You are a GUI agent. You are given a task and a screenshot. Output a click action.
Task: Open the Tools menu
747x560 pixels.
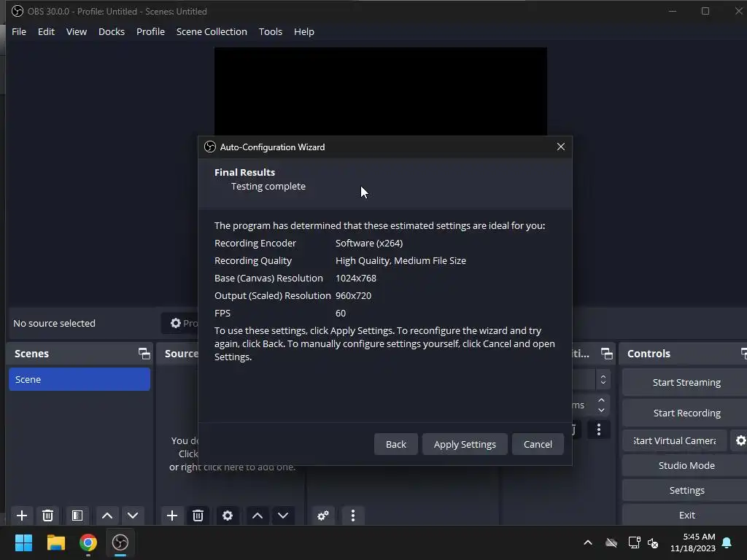click(270, 31)
